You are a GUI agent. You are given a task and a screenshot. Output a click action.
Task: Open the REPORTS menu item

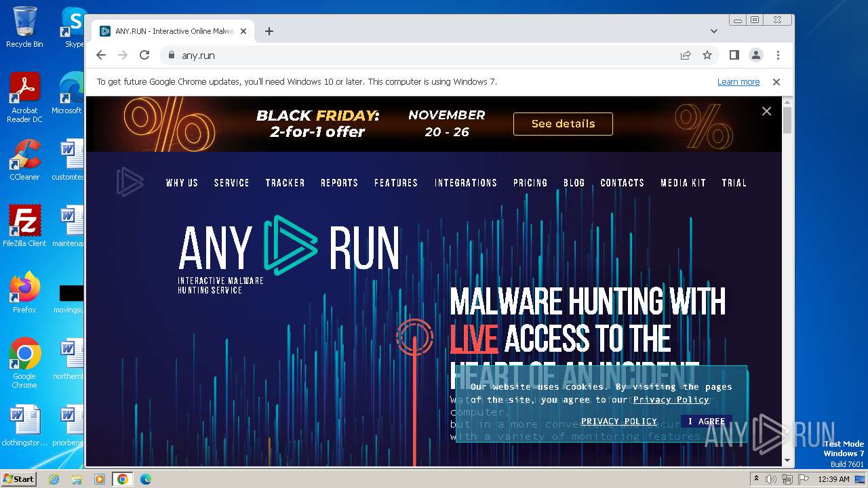coord(339,183)
